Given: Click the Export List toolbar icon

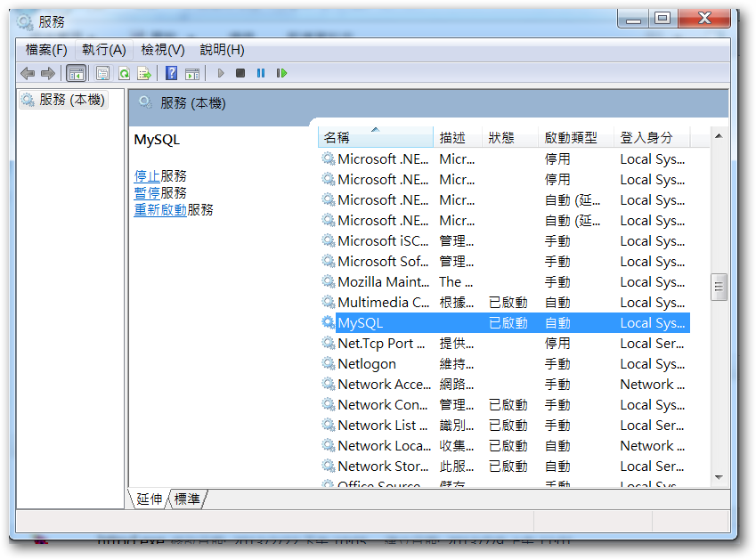Looking at the screenshot, I should point(143,73).
